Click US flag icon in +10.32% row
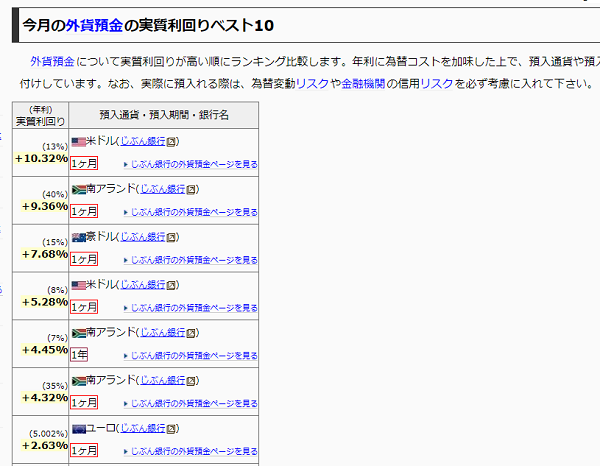The image size is (600, 466). 78,142
